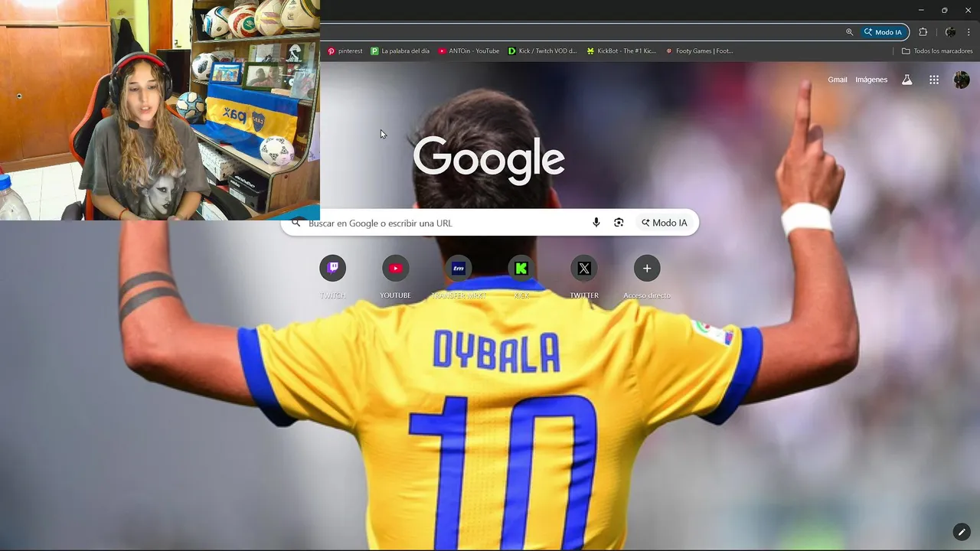Click the magnifier icon in search box

(x=296, y=223)
